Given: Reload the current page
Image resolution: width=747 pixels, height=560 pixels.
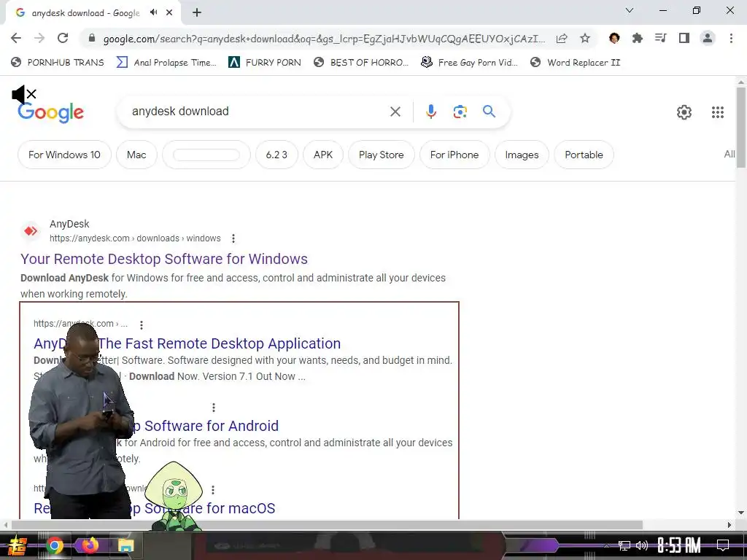Looking at the screenshot, I should (x=63, y=38).
